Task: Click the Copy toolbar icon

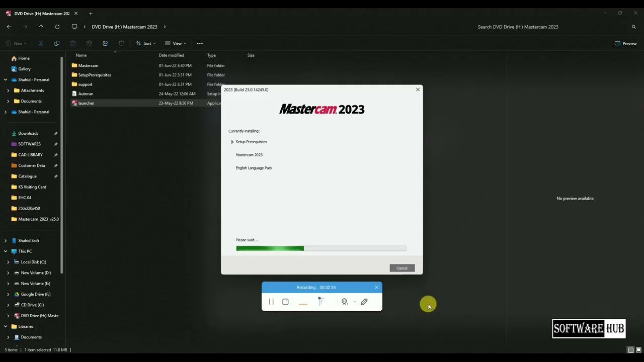Action: [x=57, y=43]
